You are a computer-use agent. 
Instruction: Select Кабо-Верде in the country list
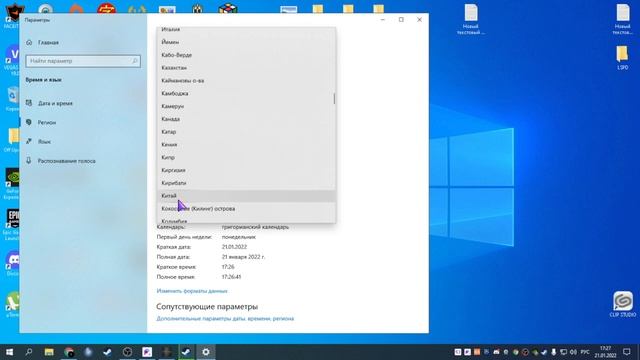point(246,55)
